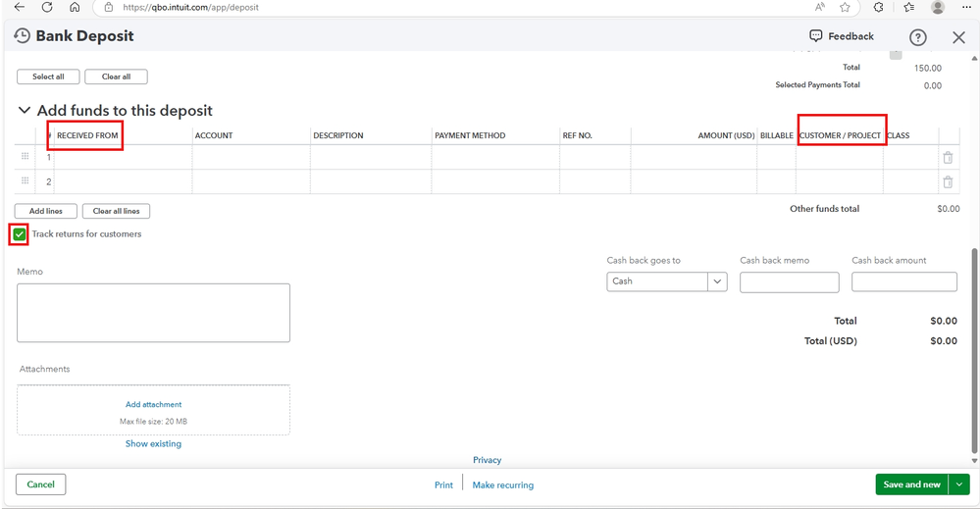Screen dimensions: 980x509
Task: Click the Make recurring link
Action: pos(502,485)
